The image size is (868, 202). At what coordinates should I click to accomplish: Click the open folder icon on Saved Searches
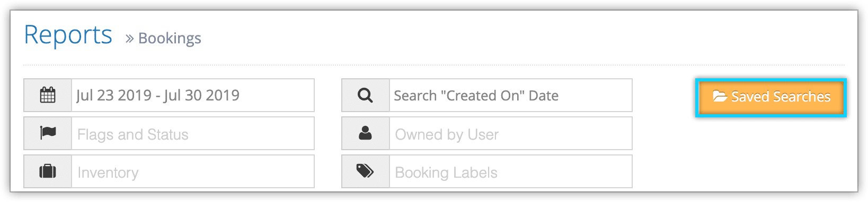pyautogui.click(x=720, y=96)
